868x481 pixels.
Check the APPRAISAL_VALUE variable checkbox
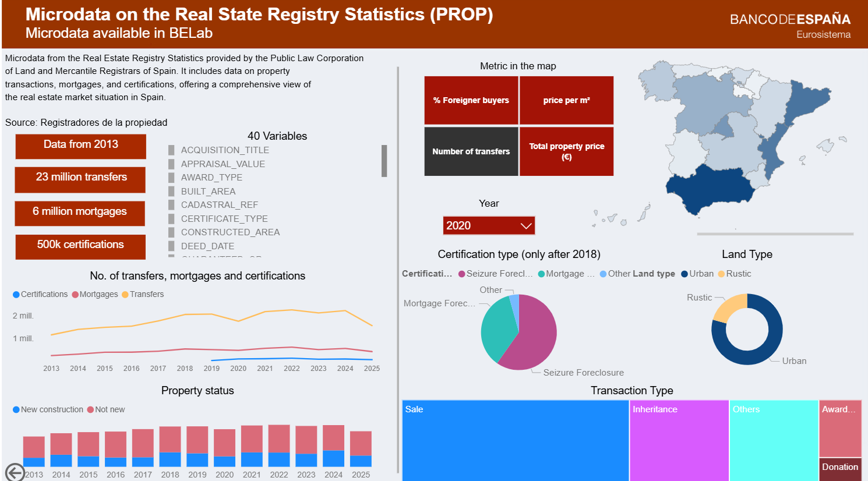(171, 164)
